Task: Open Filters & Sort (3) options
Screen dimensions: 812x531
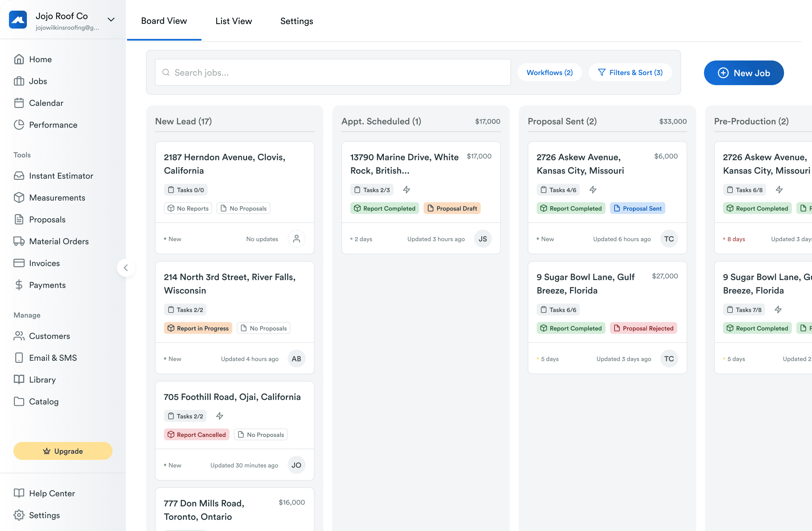Action: pos(630,72)
